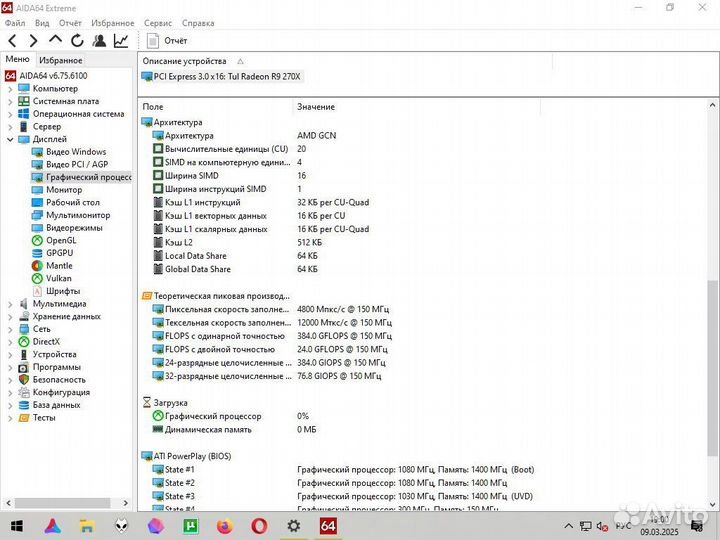Launch Opera from the taskbar
720x540 pixels.
pyautogui.click(x=259, y=525)
